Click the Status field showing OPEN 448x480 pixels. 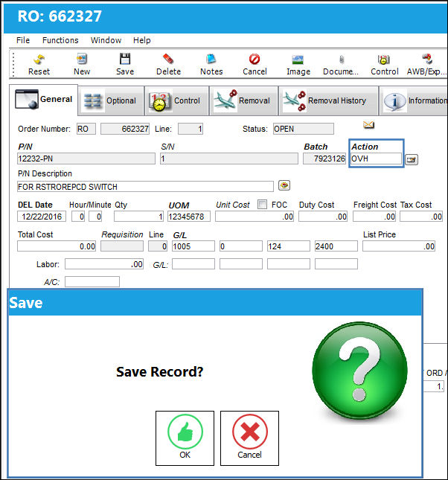tap(304, 129)
